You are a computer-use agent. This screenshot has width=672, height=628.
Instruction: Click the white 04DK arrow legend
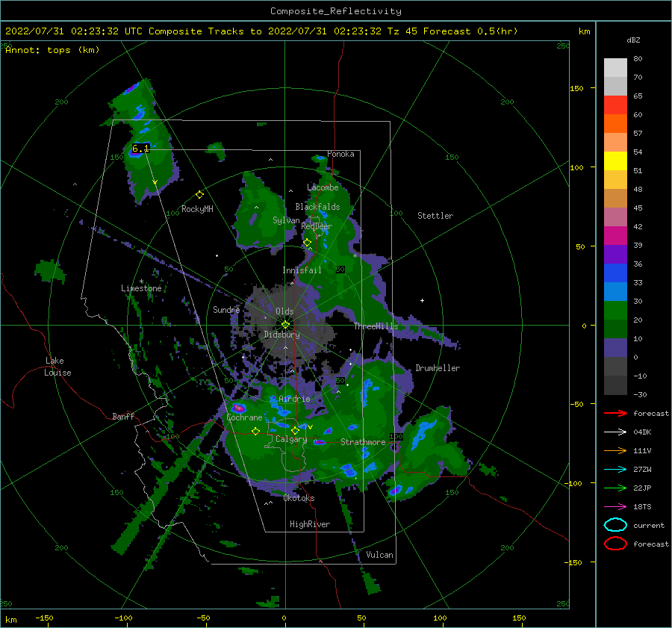[615, 432]
